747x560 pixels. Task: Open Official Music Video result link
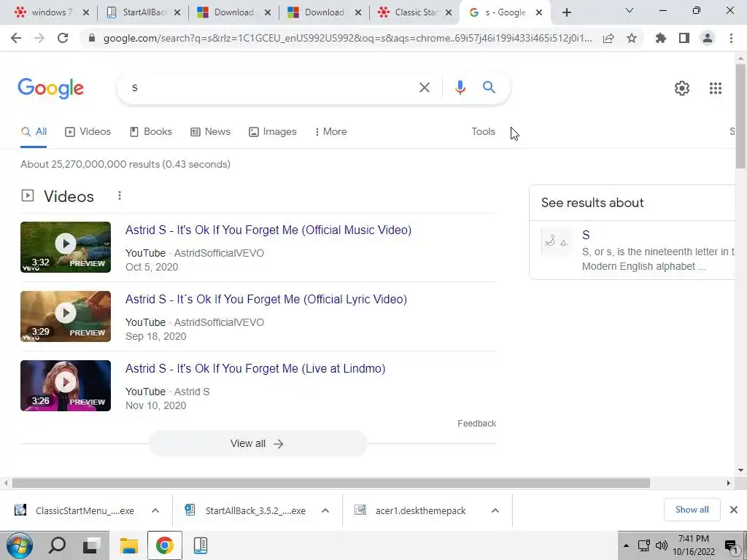(x=268, y=230)
